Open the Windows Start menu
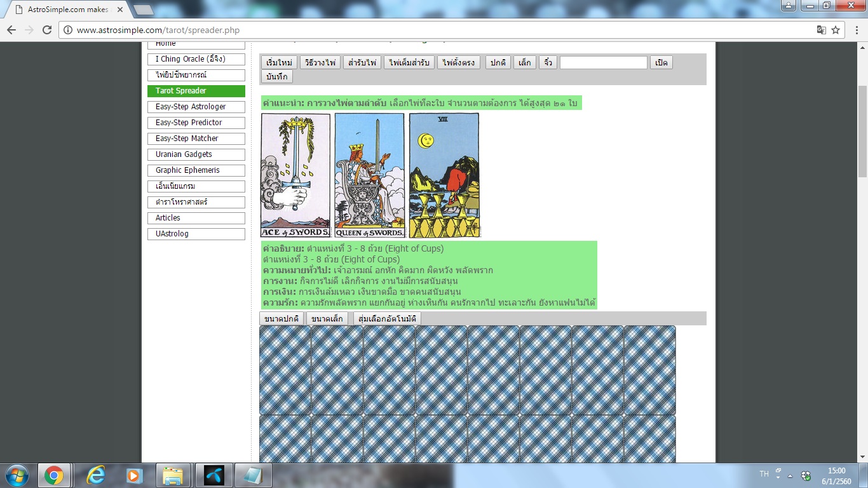 point(16,475)
